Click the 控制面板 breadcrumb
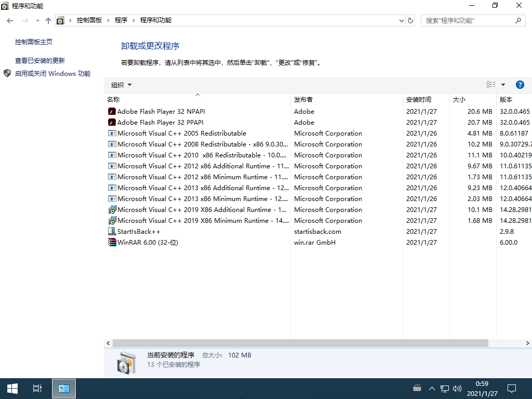This screenshot has width=532, height=399. point(89,20)
